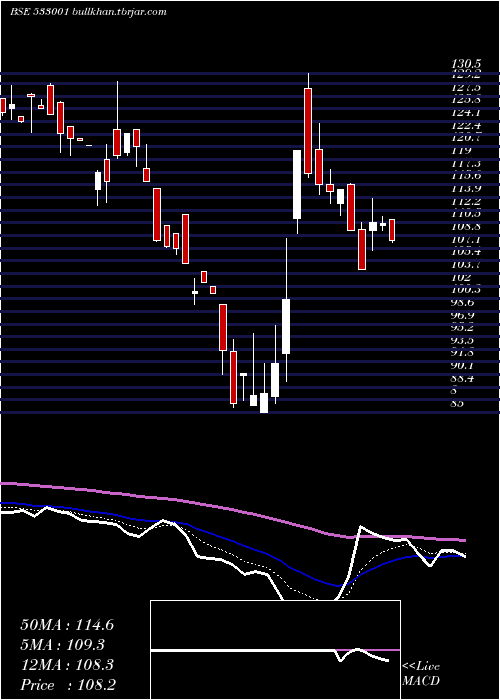Click the 122.4 price axis label
500x700 pixels.
[467, 127]
